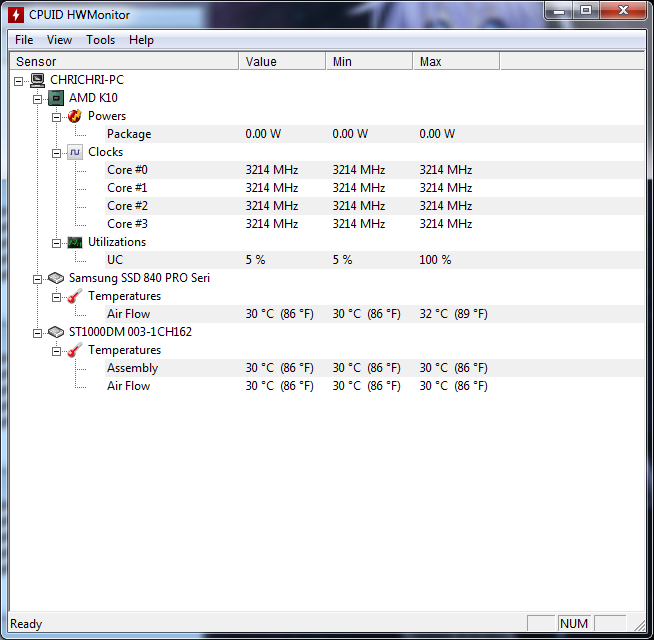
Task: Collapse the Clocks group
Action: (x=56, y=153)
